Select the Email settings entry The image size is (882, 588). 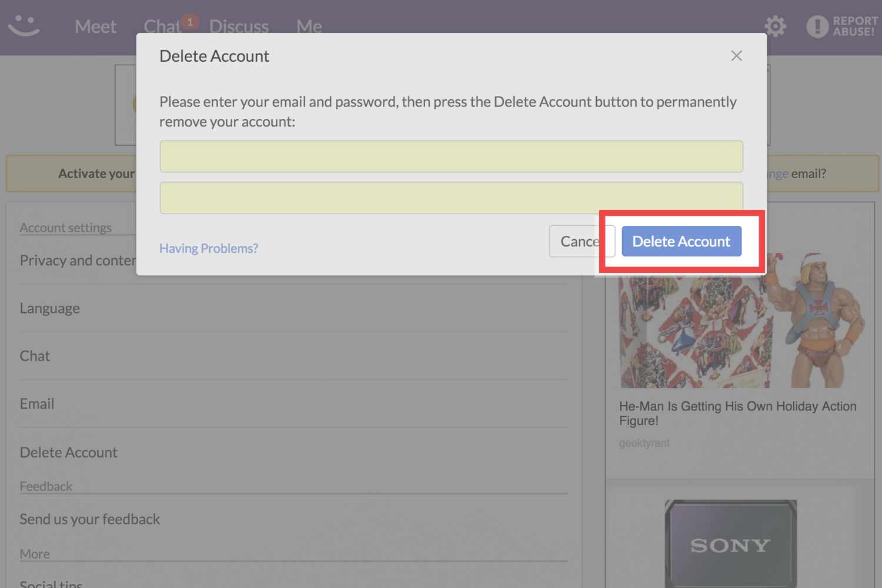point(37,404)
